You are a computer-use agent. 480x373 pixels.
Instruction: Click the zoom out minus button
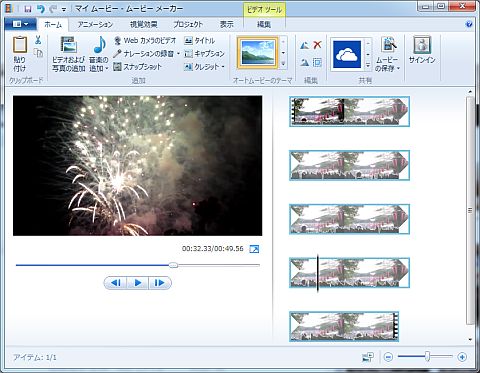[x=388, y=357]
